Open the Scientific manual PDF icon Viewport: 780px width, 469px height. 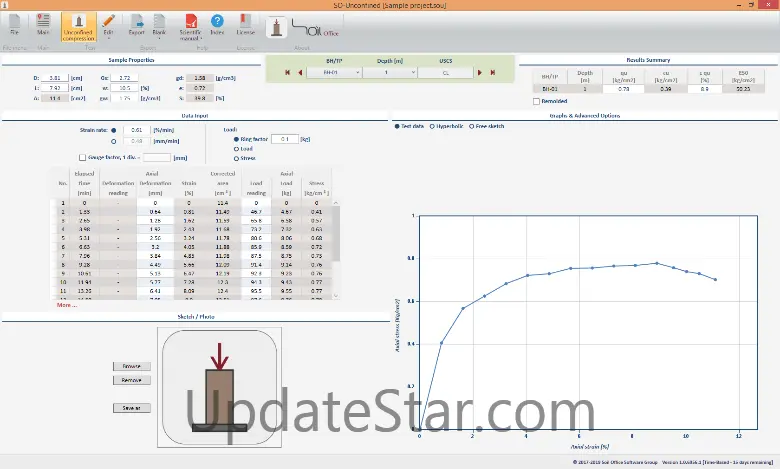(191, 25)
